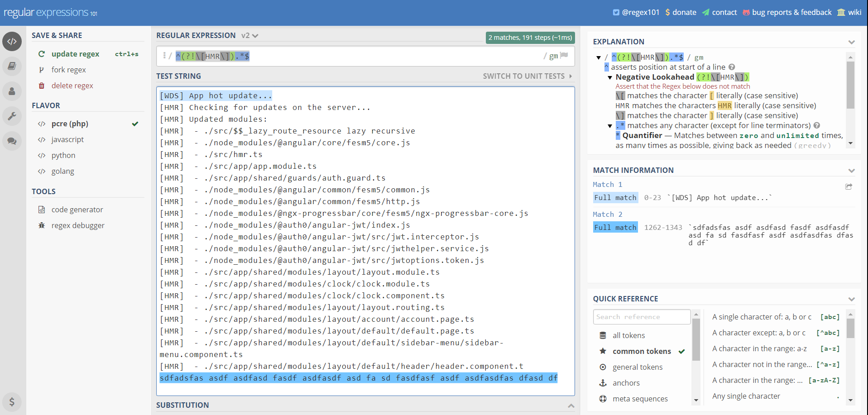Click the '2 matches, 191 steps' badge
The image size is (868, 415).
pos(530,38)
